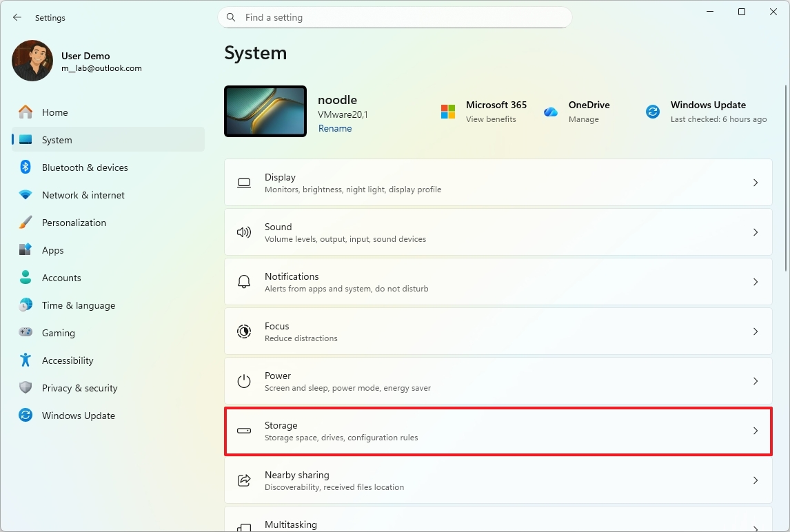
Task: Select the Gaming controller icon in sidebar
Action: 25,332
